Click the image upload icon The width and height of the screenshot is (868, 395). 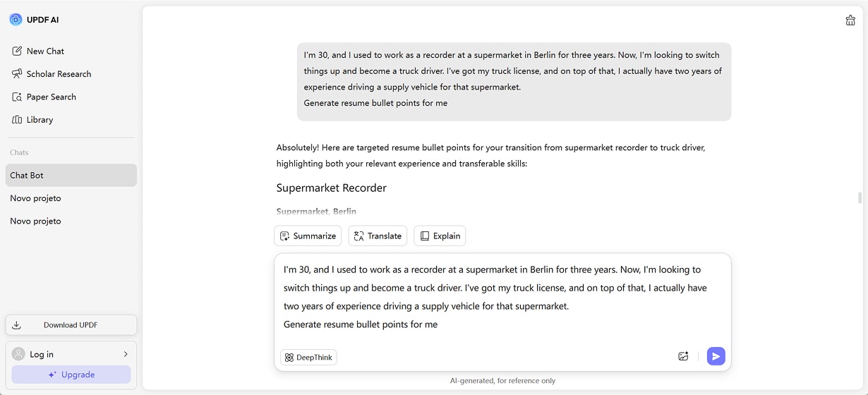pos(683,356)
